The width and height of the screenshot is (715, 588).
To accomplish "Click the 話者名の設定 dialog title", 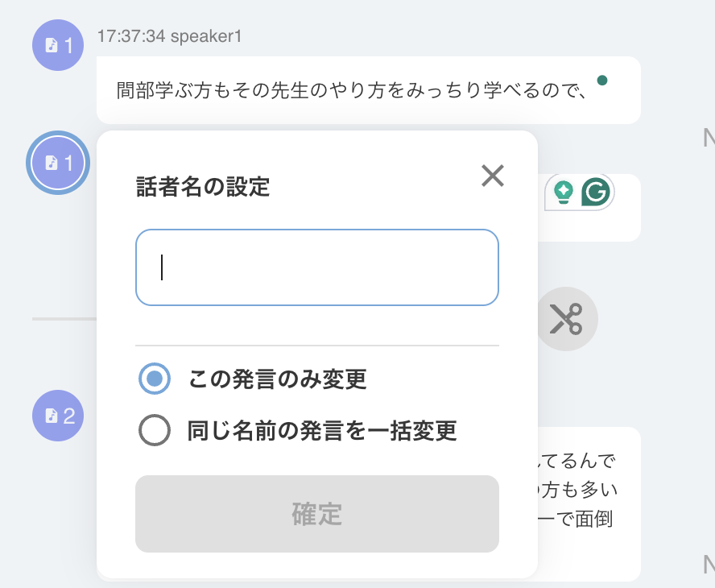I will pos(203,187).
